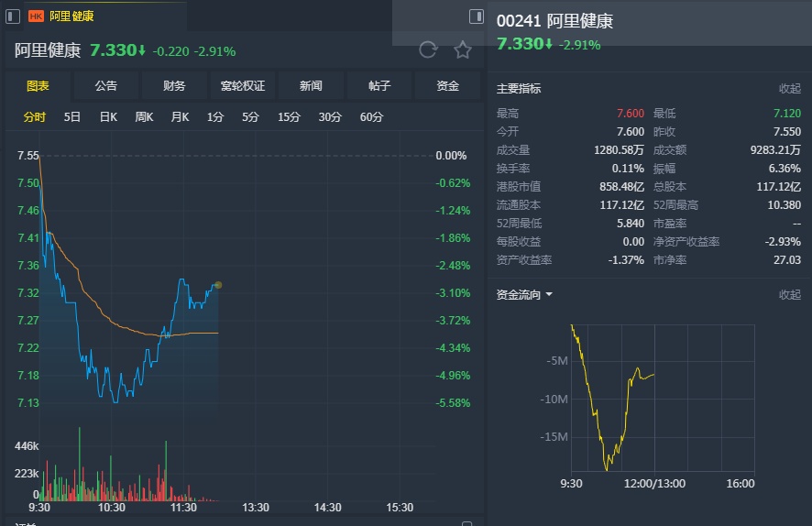This screenshot has height=526, width=812.
Task: Select the 1分 interval
Action: (214, 117)
